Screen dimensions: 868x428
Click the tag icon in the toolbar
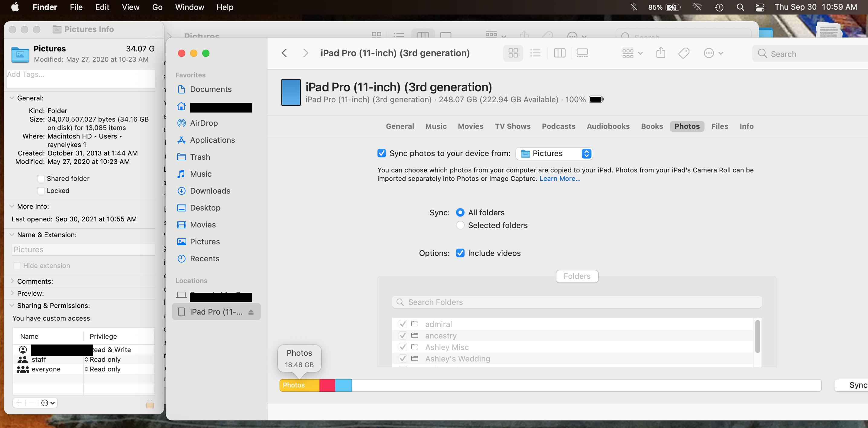684,53
